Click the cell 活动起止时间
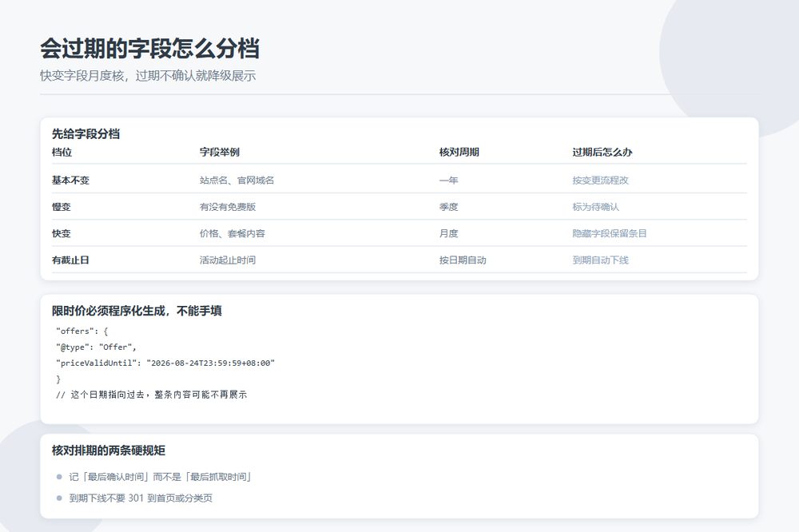 [x=228, y=260]
